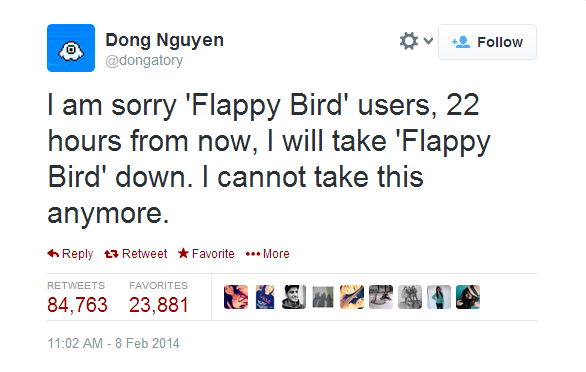The height and width of the screenshot is (372, 586).
Task: Open Dong Nguyen's blue profile avatar
Action: pyautogui.click(x=71, y=48)
